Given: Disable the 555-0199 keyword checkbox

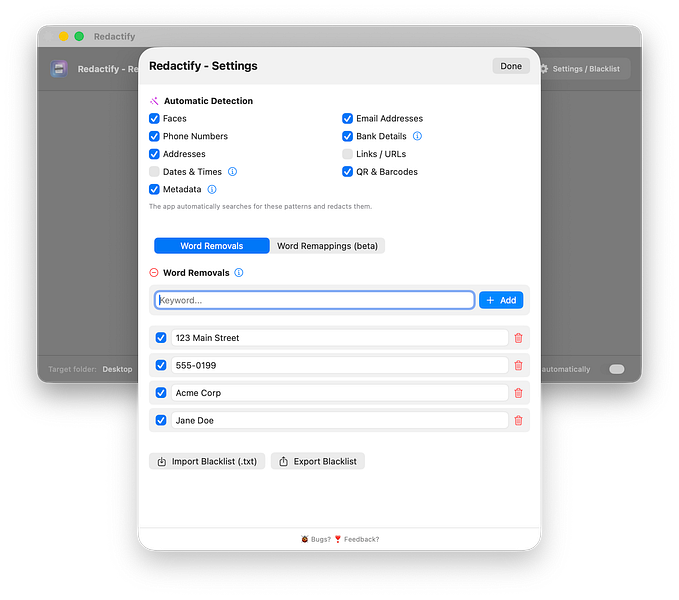Looking at the screenshot, I should 161,366.
